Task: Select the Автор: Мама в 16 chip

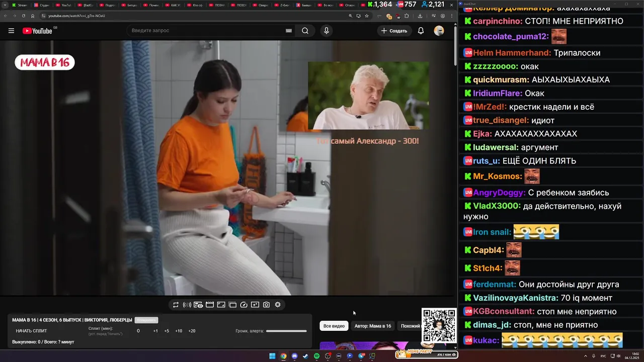Action: point(373,326)
